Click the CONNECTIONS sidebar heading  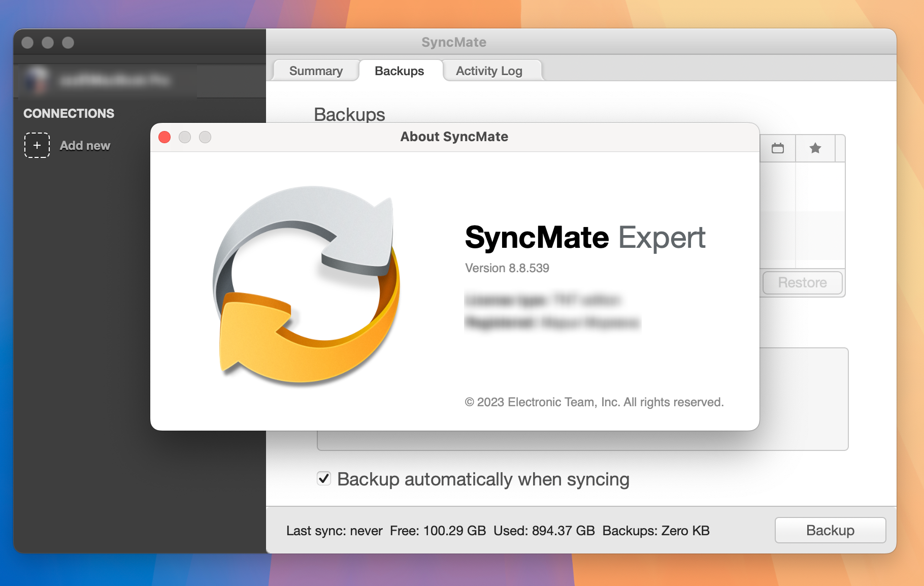tap(69, 113)
